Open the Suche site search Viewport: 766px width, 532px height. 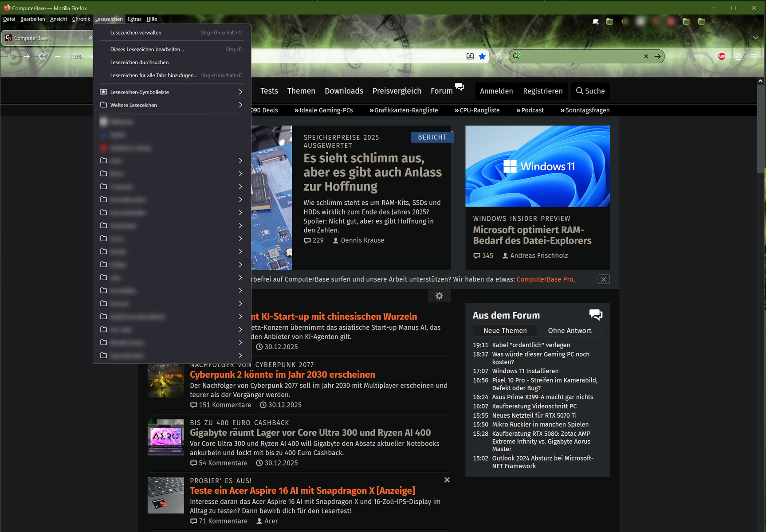[x=590, y=91]
